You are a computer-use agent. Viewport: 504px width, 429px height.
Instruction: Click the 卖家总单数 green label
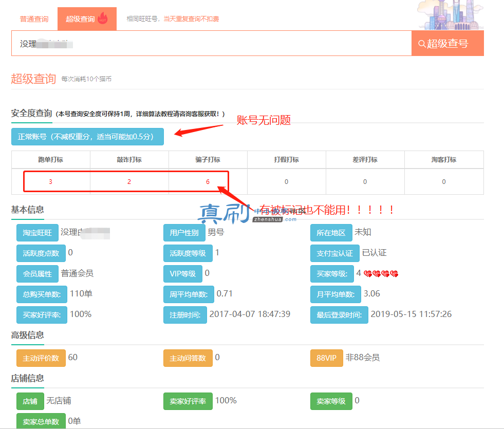pyautogui.click(x=41, y=421)
